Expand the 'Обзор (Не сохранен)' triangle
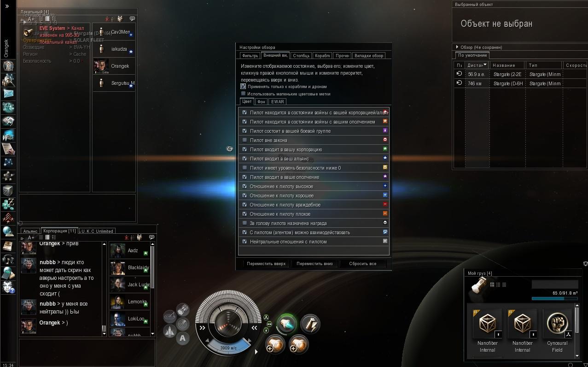The height and width of the screenshot is (367, 588). pyautogui.click(x=457, y=47)
